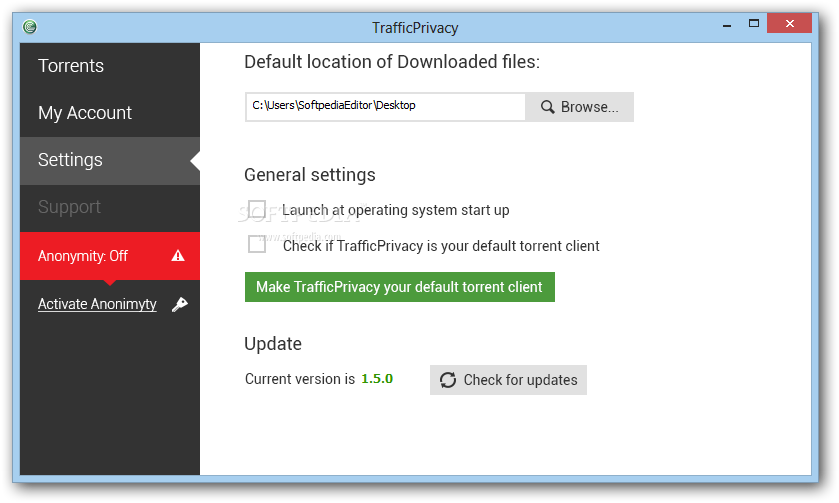The width and height of the screenshot is (839, 503).
Task: Click the General settings heading
Action: pyautogui.click(x=310, y=175)
